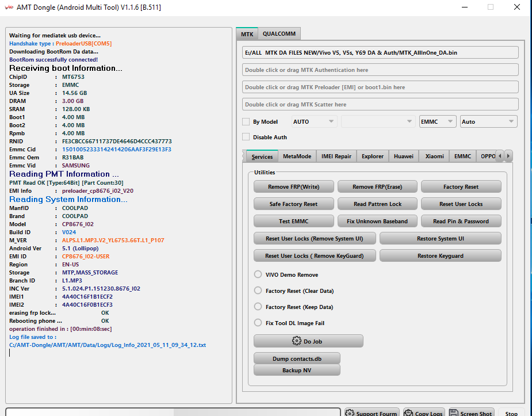Click the progress bar at bottom

click(173, 412)
